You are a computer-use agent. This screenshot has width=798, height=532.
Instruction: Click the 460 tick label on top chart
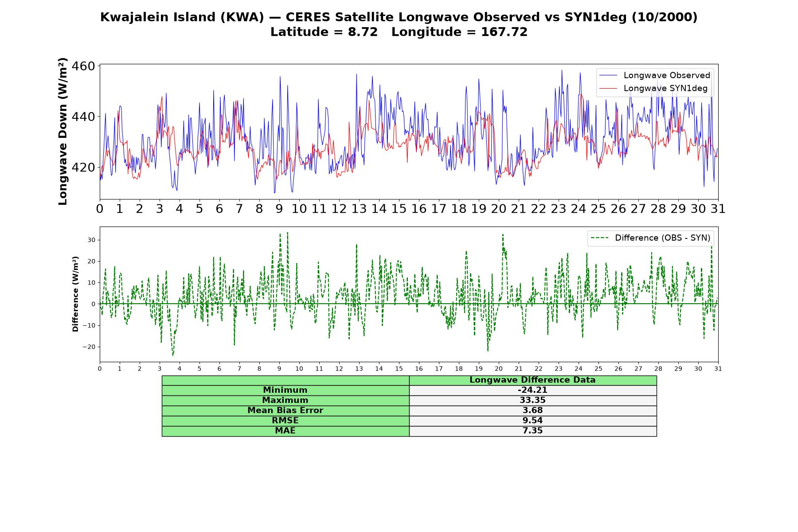[83, 66]
